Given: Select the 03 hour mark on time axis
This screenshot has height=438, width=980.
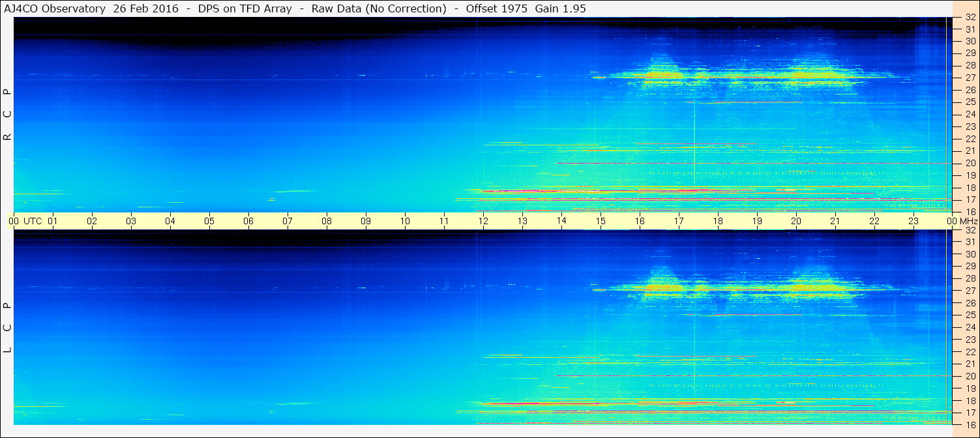Looking at the screenshot, I should point(131,221).
